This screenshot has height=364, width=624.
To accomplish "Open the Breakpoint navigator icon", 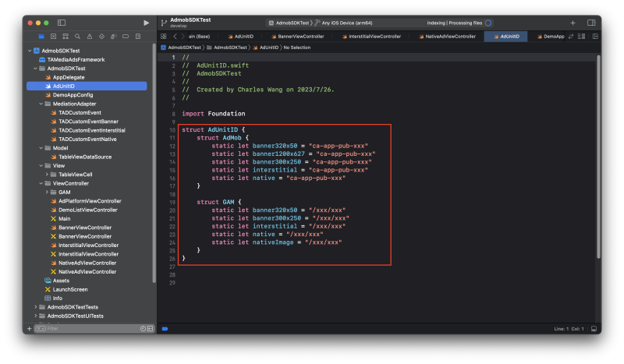I will pyautogui.click(x=126, y=36).
